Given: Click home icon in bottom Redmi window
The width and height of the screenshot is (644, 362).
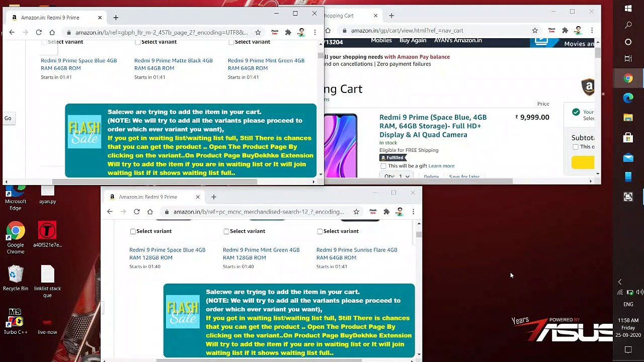Looking at the screenshot, I should coord(150,212).
